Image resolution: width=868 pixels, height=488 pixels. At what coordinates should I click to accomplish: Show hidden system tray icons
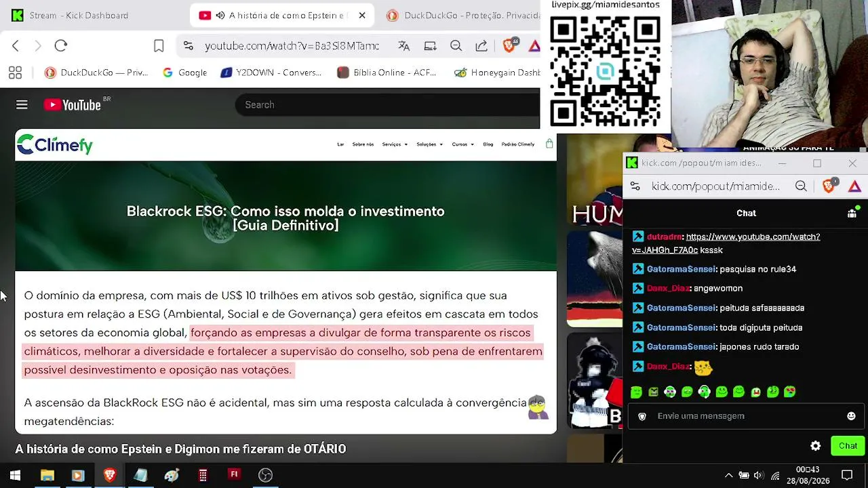729,475
